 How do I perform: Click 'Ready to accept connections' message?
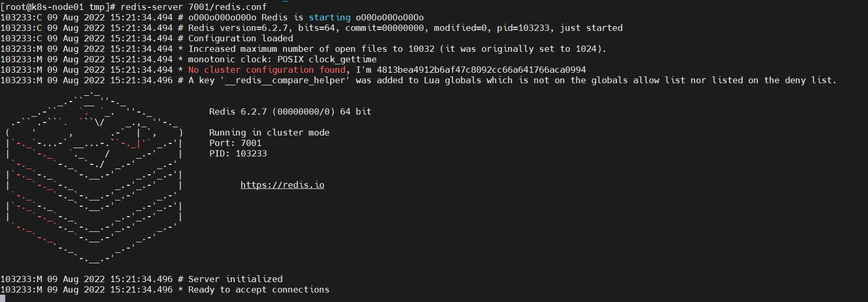[258, 289]
